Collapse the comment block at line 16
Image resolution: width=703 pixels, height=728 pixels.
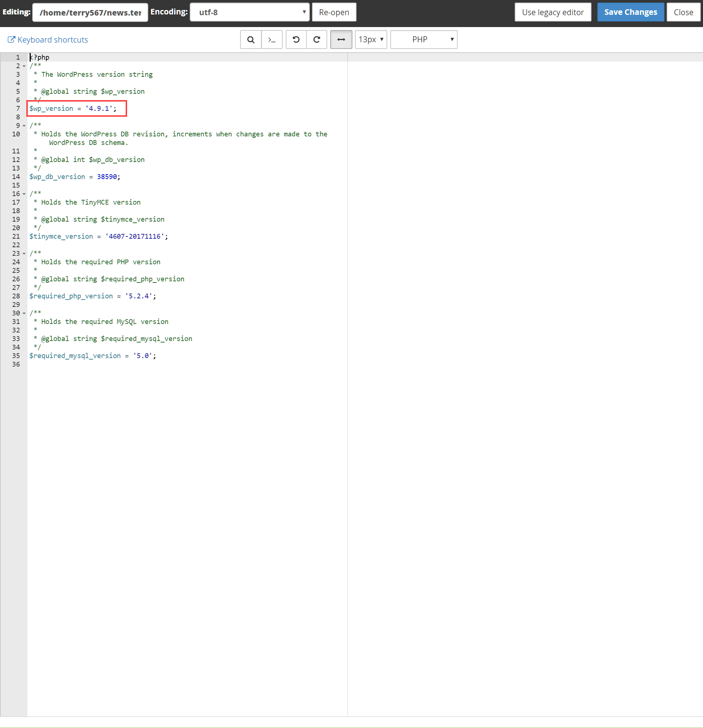(x=24, y=194)
